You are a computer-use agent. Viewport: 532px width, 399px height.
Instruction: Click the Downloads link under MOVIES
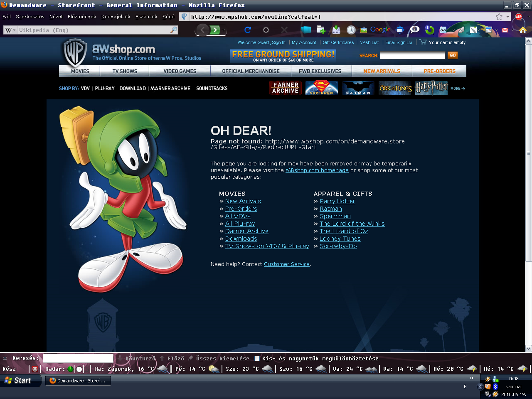pos(241,239)
